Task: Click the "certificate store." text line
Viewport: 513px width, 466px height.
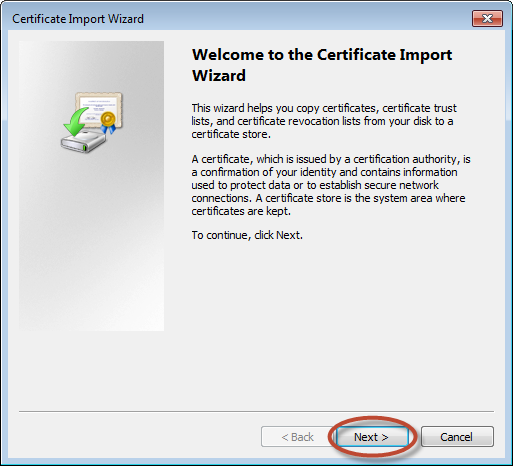Action: [231, 134]
